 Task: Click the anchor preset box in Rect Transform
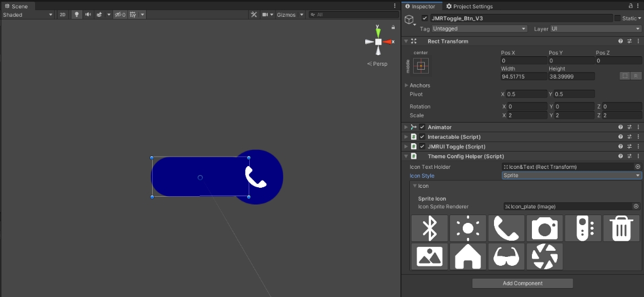421,66
